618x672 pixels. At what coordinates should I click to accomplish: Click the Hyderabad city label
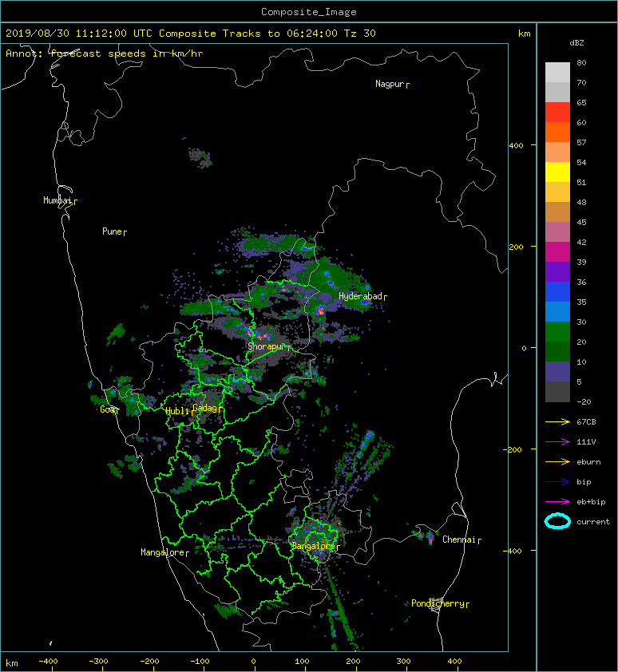[x=360, y=297]
